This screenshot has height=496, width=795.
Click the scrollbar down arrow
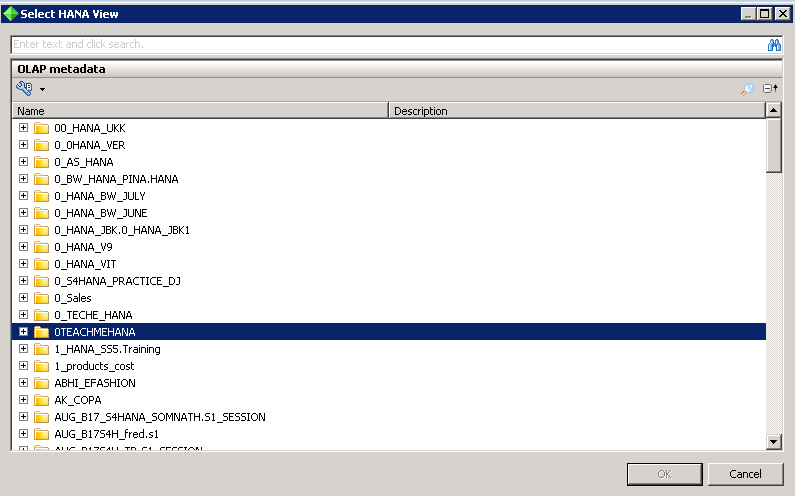[773, 441]
